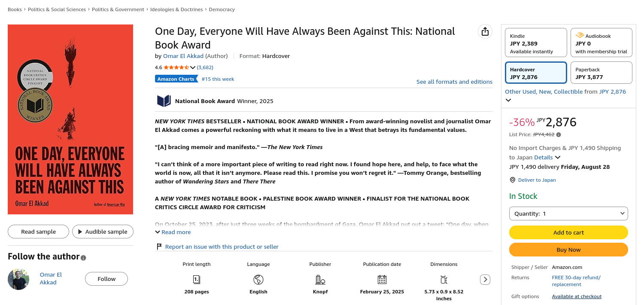Select the Audiobook format option
The image size is (644, 305).
pyautogui.click(x=601, y=43)
